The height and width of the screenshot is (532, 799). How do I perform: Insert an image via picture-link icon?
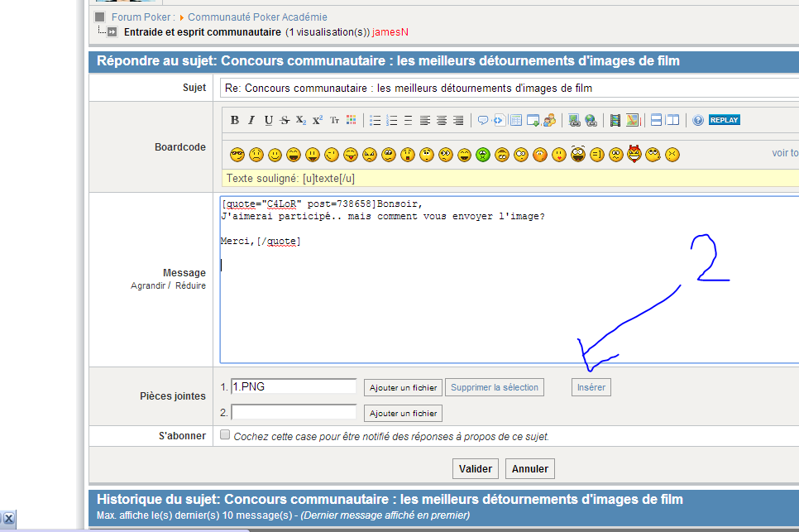coord(574,120)
